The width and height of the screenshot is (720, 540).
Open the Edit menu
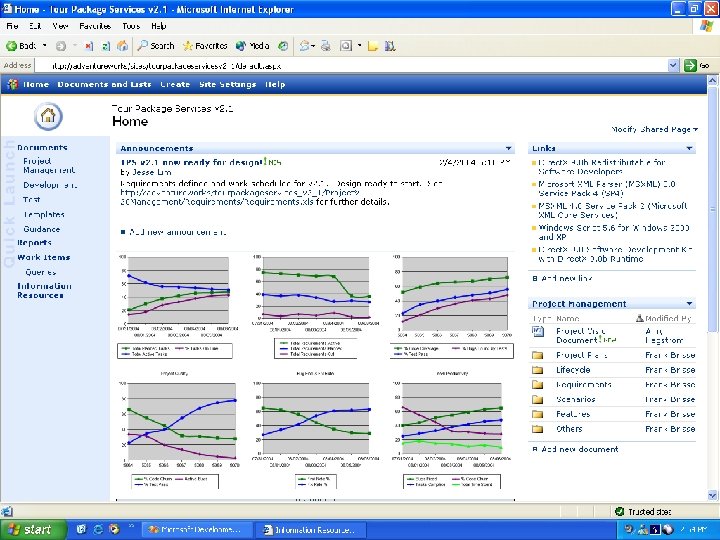click(35, 26)
